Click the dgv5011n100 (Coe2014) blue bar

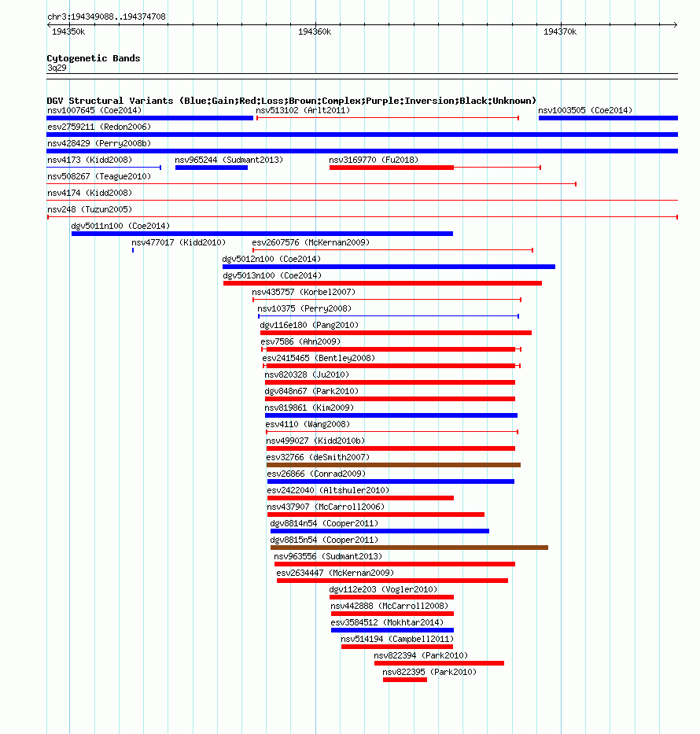pyautogui.click(x=262, y=234)
